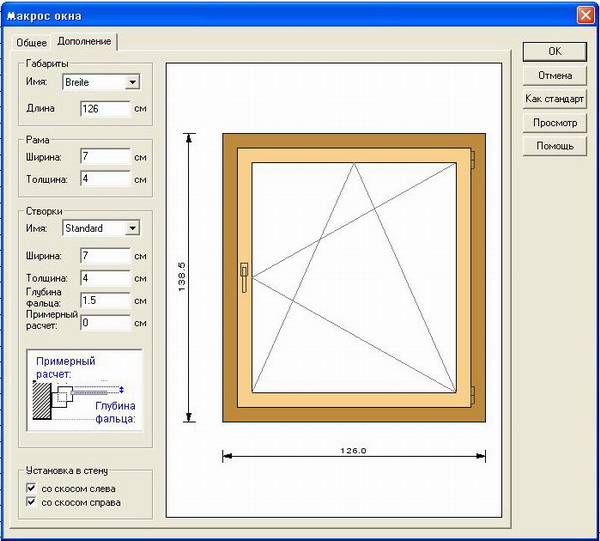The image size is (600, 541).
Task: Close the Макрос окна dialog
Action: [x=585, y=15]
